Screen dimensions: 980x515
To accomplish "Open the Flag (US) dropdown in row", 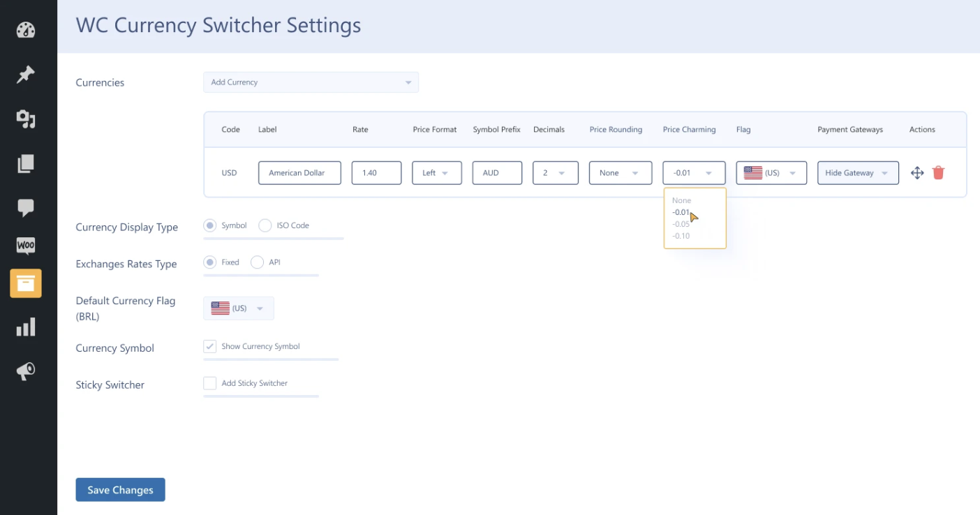I will coord(771,173).
